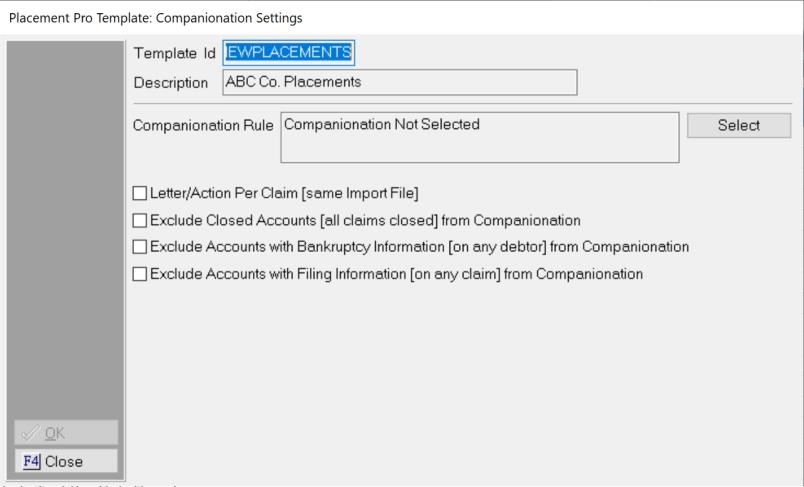This screenshot has width=804, height=487.
Task: Tick Exclude Accounts with Filing Information
Action: coord(140,272)
